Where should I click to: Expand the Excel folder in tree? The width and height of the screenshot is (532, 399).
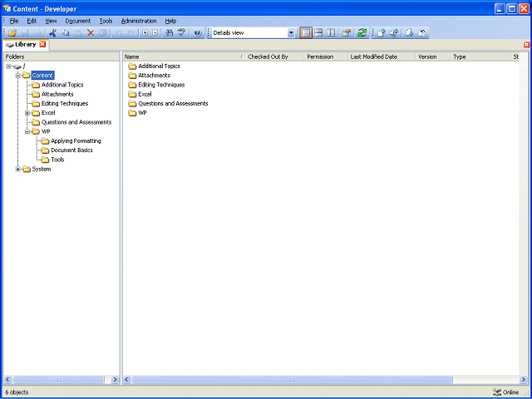27,113
